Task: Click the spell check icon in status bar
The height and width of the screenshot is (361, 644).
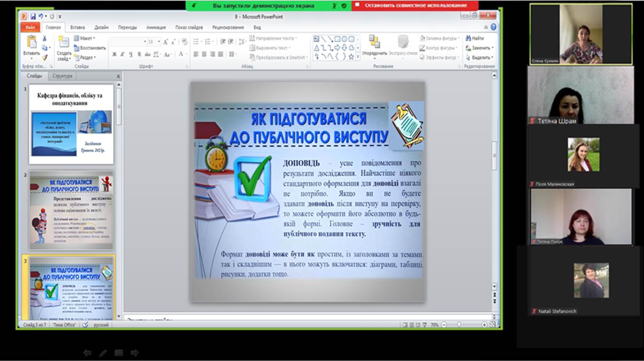Action: pyautogui.click(x=86, y=324)
